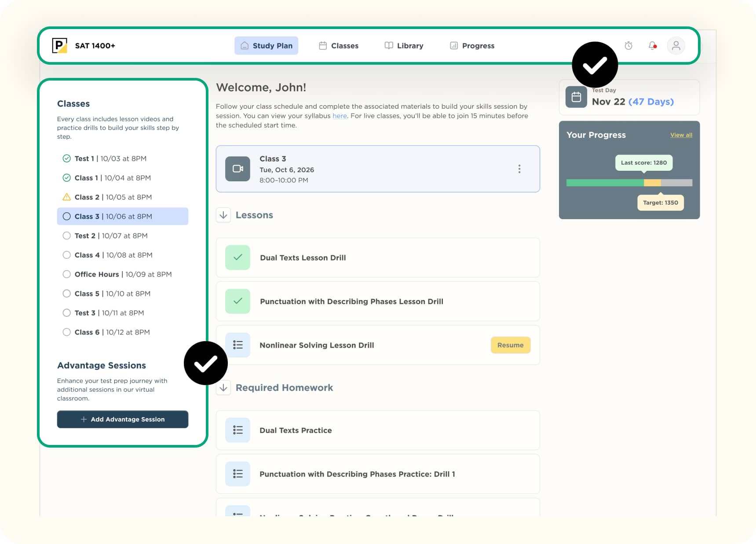This screenshot has height=544, width=756.
Task: Open the Study Plan tab
Action: click(266, 46)
